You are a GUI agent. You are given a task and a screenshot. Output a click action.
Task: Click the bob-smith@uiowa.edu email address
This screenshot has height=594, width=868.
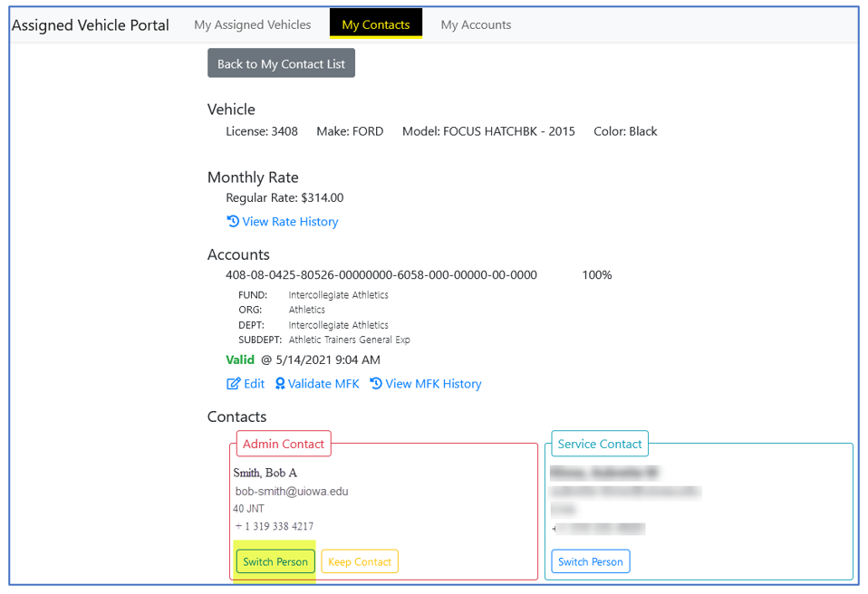tap(292, 492)
